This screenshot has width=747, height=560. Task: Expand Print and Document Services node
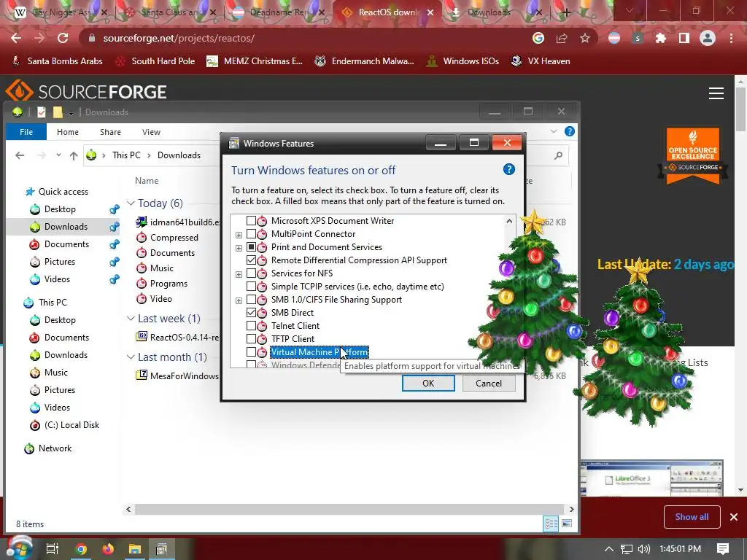pyautogui.click(x=239, y=248)
